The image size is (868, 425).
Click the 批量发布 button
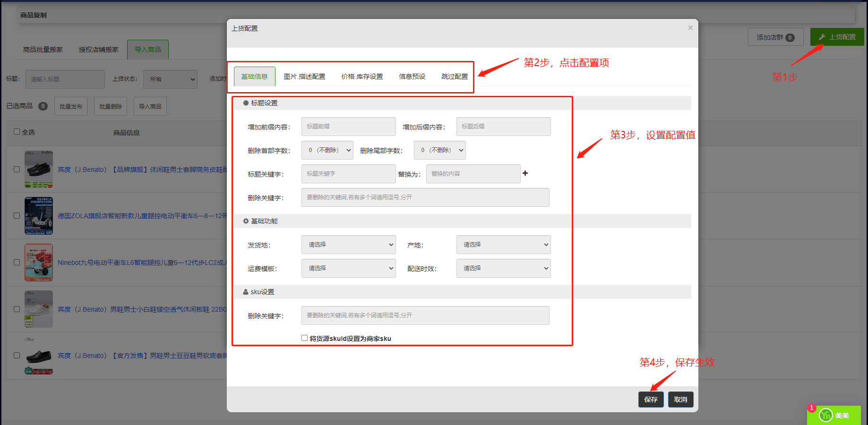[x=71, y=106]
